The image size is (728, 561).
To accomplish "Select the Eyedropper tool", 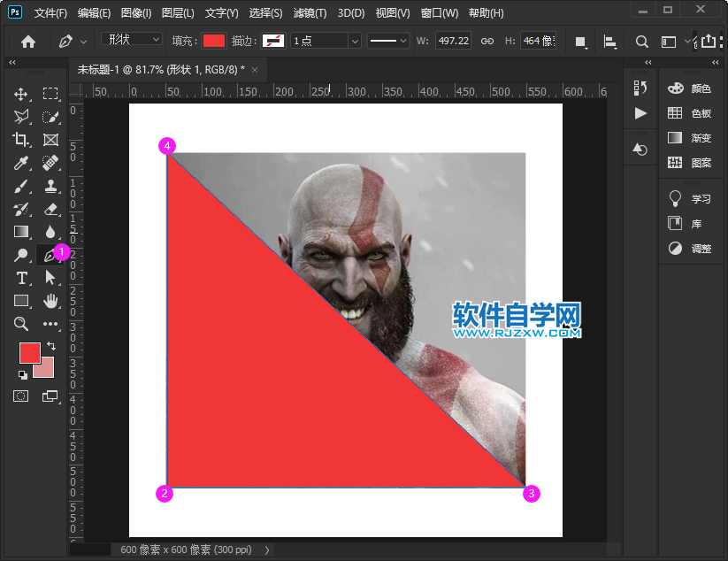I will 21,163.
